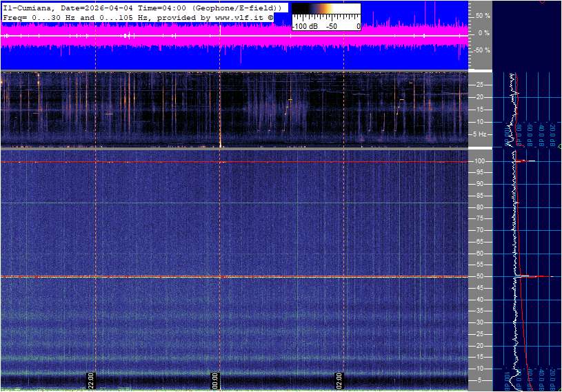Click the 40 frequency axis label
This screenshot has width=562, height=392.
479,300
